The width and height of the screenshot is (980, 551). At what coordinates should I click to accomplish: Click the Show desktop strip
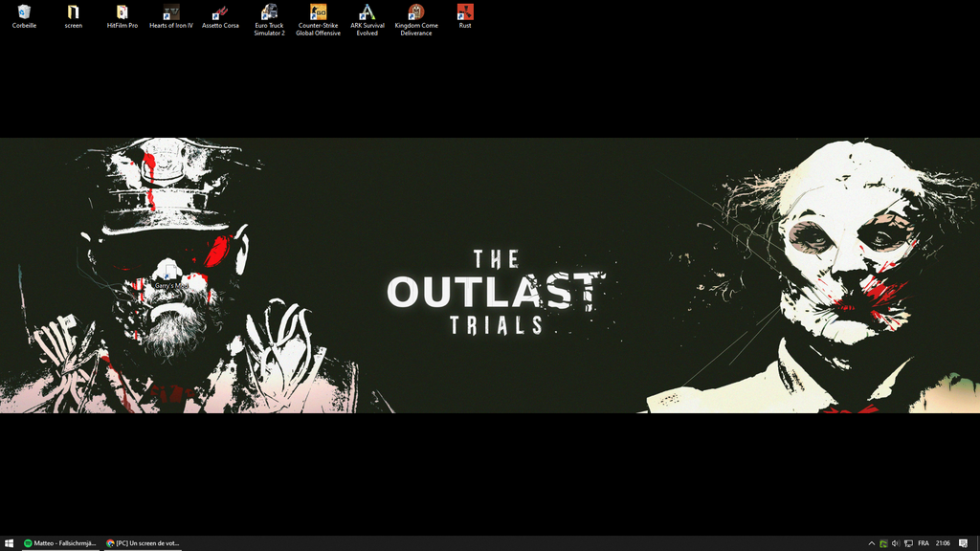pos(977,543)
